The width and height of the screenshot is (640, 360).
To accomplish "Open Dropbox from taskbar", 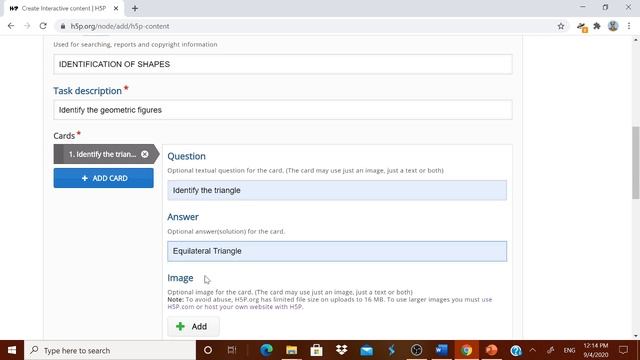I will 341,350.
